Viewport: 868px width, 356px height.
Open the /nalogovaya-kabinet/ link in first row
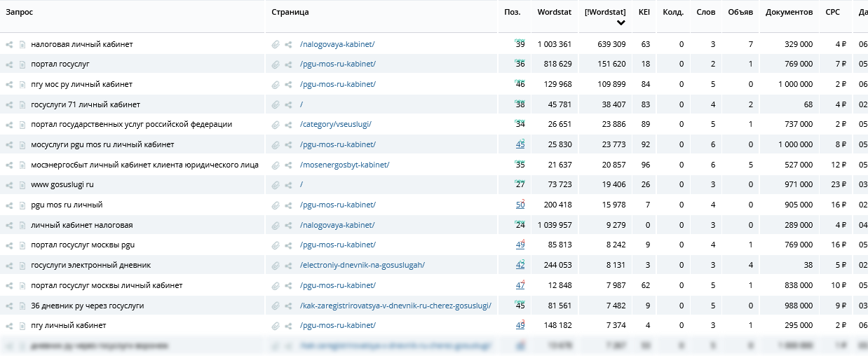(x=337, y=45)
